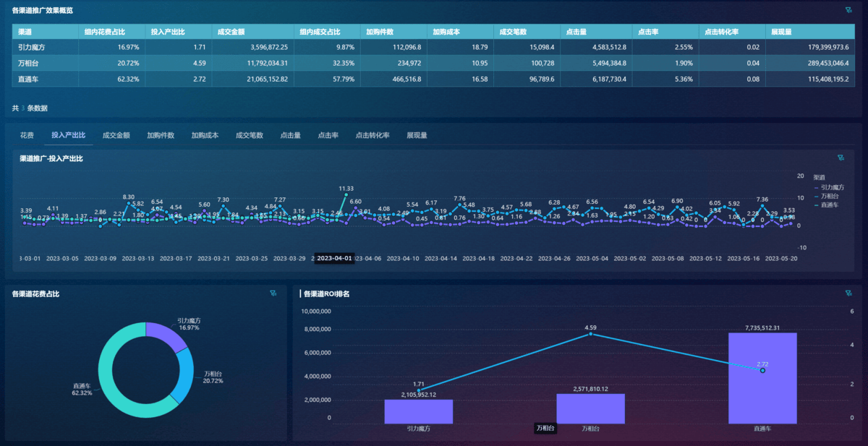
Task: Open filter icon on 各渠道ROI排名 panel
Action: click(848, 293)
